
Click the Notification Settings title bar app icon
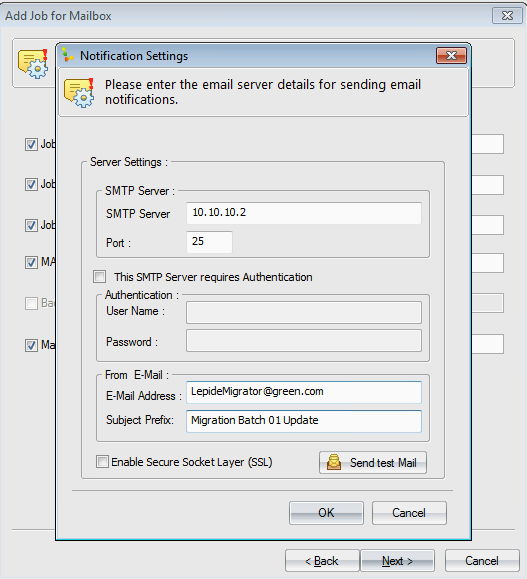(x=68, y=55)
